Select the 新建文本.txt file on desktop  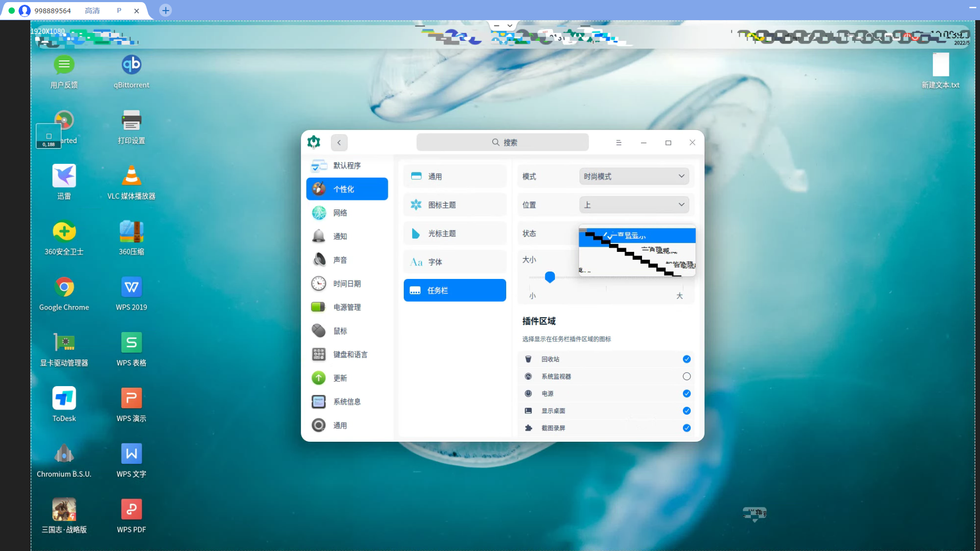point(940,71)
